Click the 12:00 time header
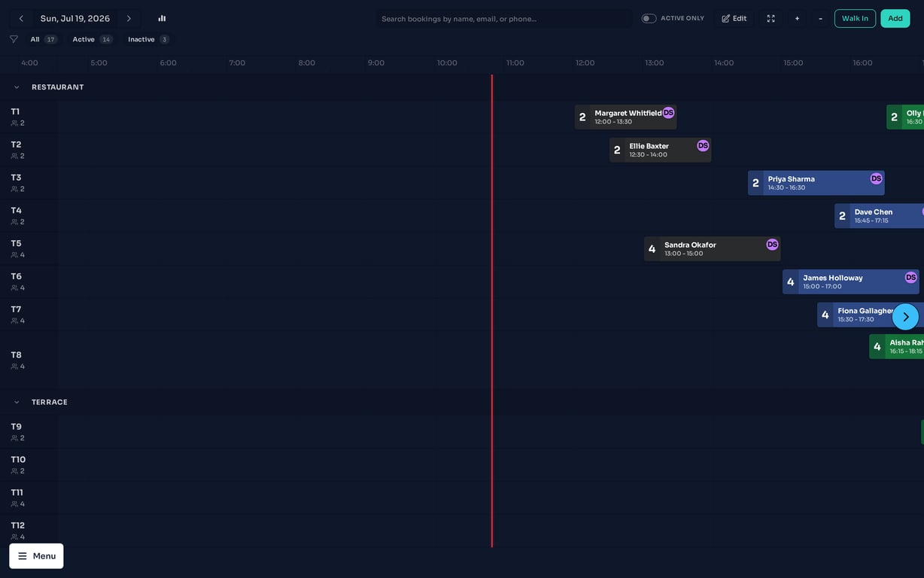The height and width of the screenshot is (578, 924). point(585,63)
